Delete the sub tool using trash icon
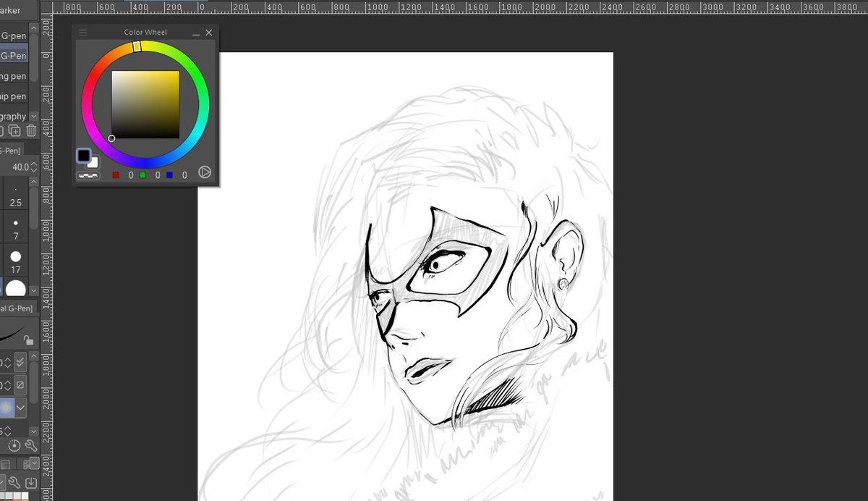This screenshot has height=501, width=868. 31,131
